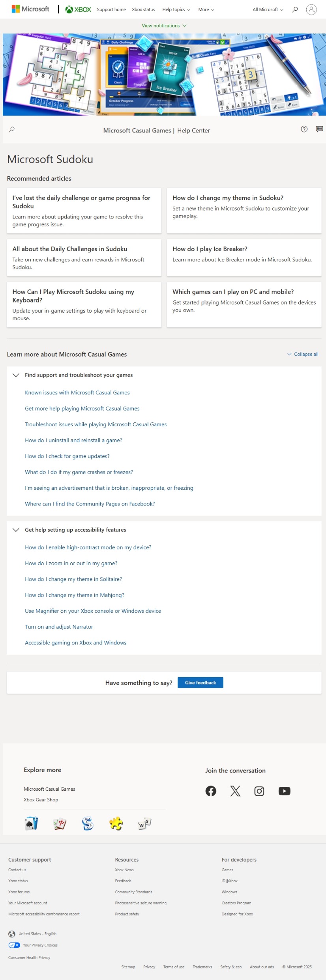Open How do I play Ice Breaker article
The height and width of the screenshot is (980, 326).
[244, 258]
